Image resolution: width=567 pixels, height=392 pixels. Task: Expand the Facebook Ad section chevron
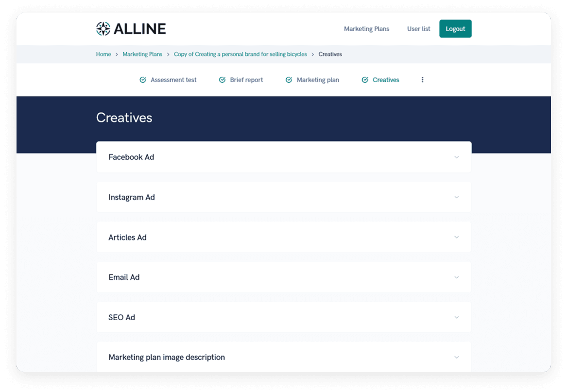pos(456,157)
